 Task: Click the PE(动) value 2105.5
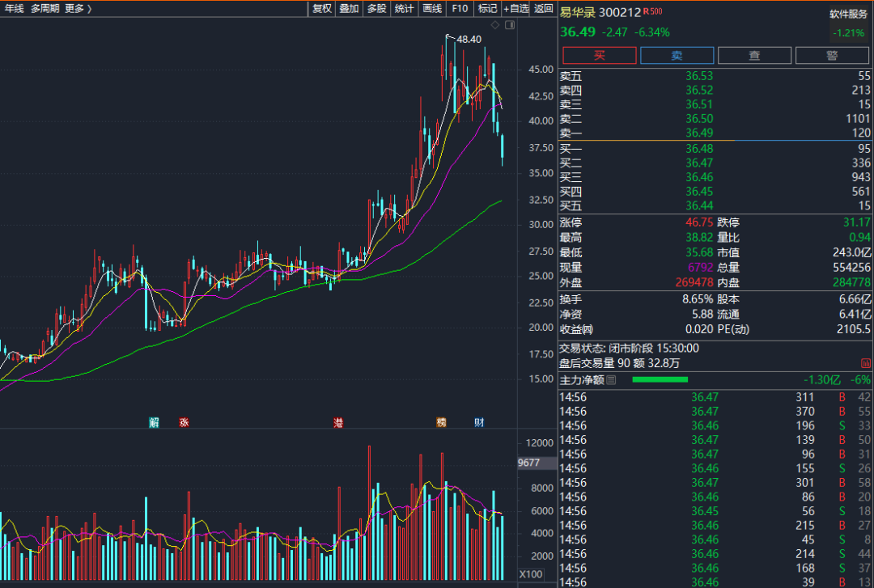point(854,329)
